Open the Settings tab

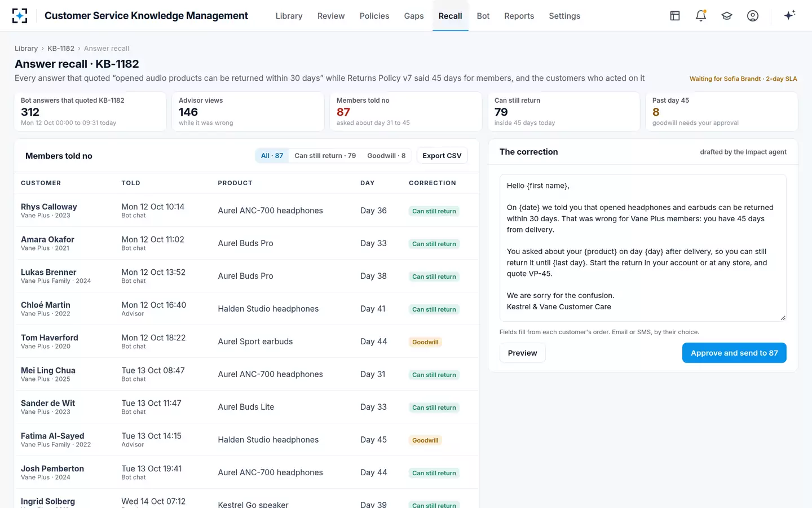point(564,16)
